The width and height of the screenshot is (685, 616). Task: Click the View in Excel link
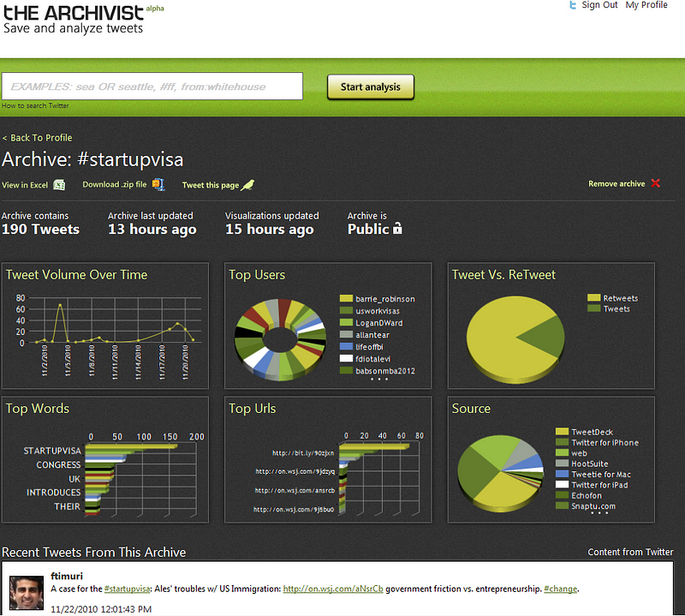pos(25,185)
